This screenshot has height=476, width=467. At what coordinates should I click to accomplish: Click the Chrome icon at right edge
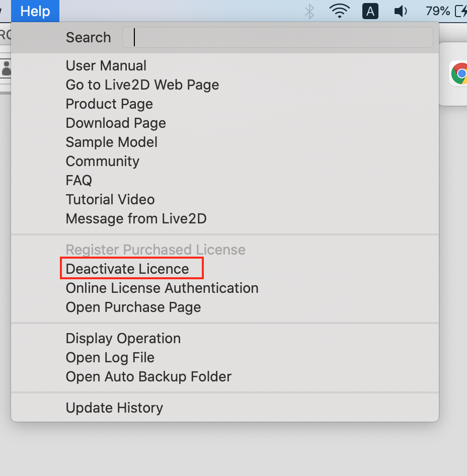pyautogui.click(x=459, y=73)
